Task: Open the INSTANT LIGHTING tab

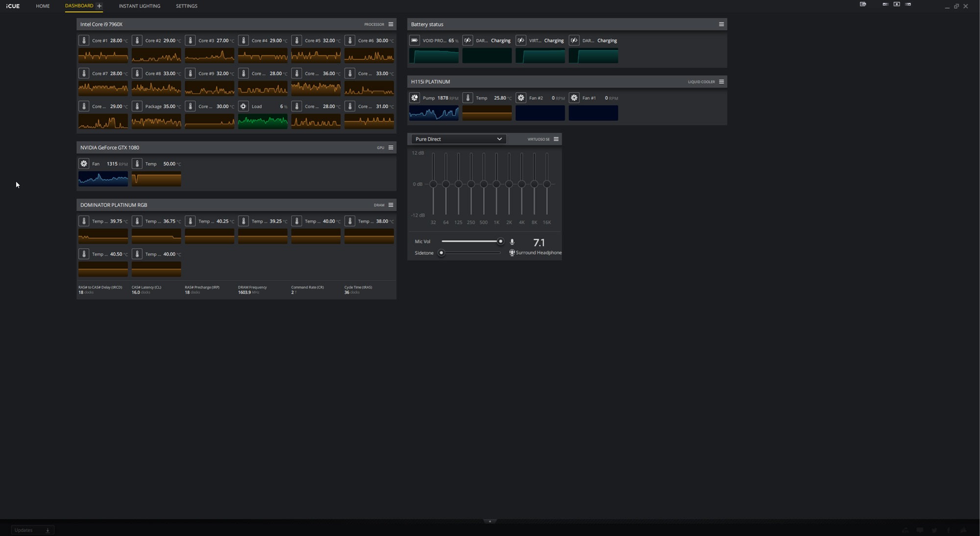Action: pos(140,6)
